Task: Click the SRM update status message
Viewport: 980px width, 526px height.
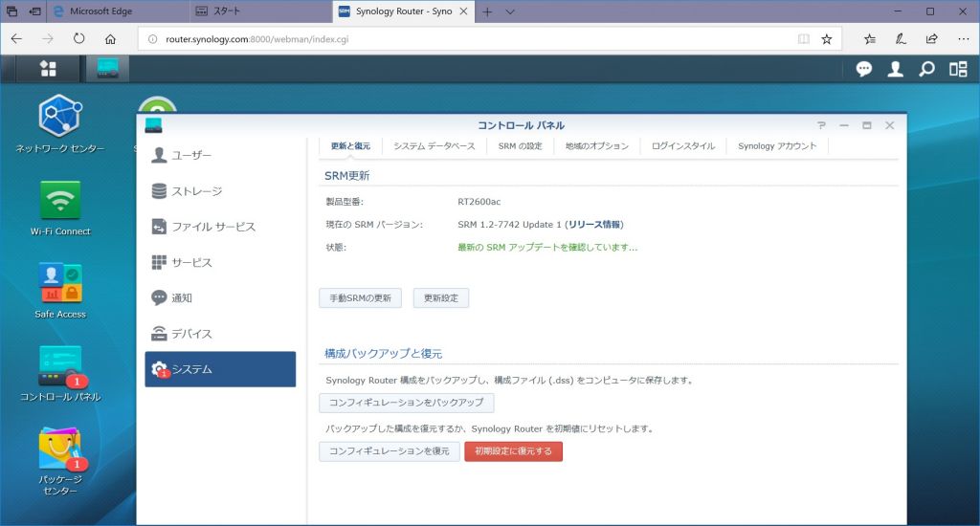Action: (x=547, y=248)
